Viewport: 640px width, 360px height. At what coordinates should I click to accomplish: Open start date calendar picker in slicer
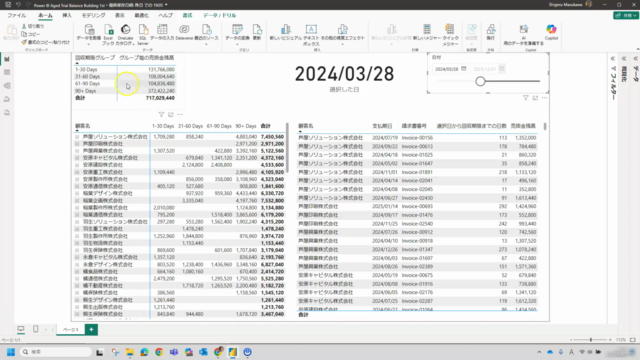(x=464, y=69)
